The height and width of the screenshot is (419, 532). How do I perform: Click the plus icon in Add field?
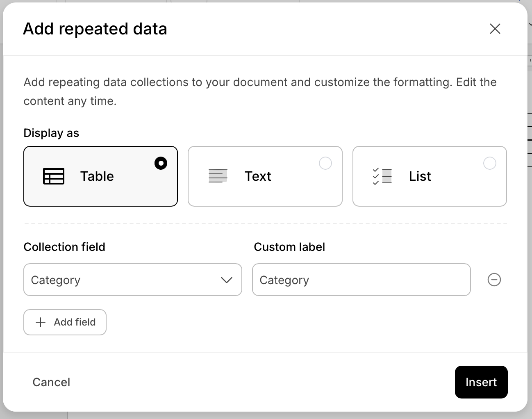(x=41, y=322)
